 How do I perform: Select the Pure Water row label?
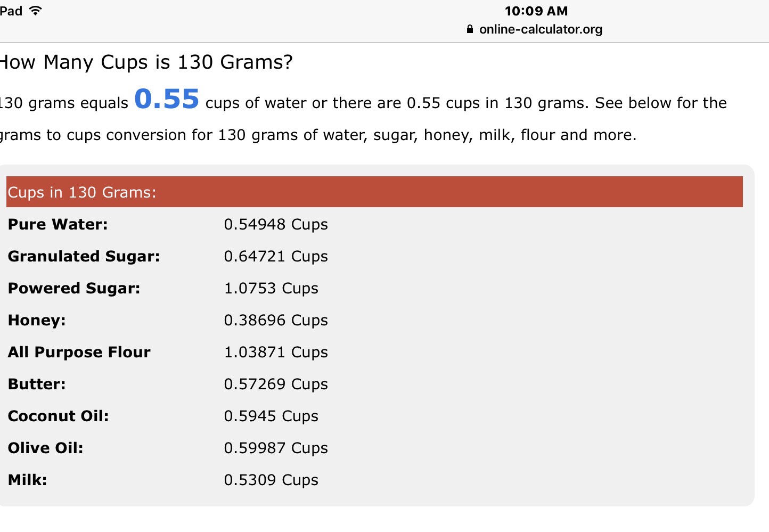click(58, 224)
